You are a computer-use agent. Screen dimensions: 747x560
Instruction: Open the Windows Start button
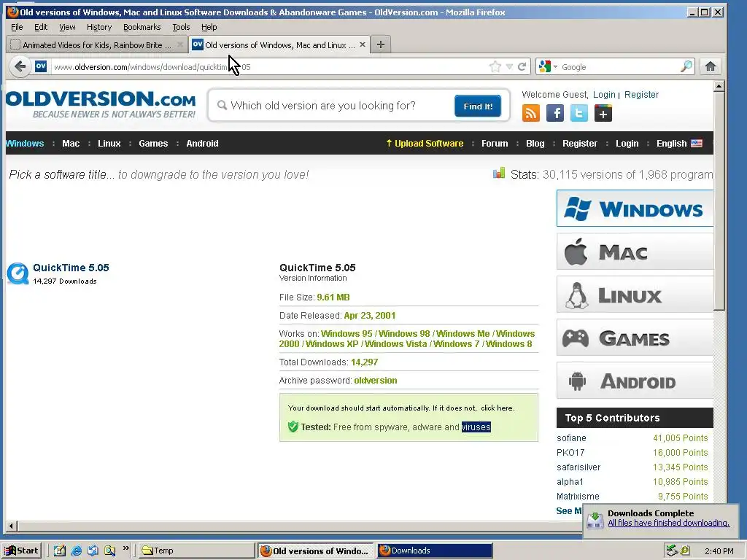pos(21,551)
